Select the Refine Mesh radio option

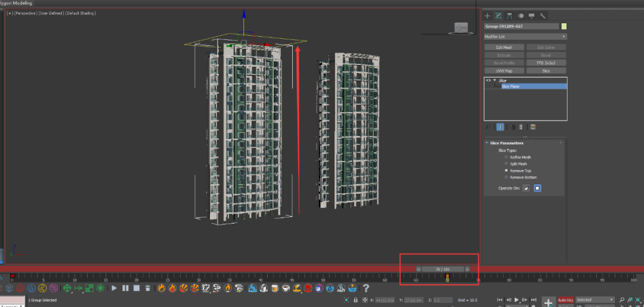[506, 157]
